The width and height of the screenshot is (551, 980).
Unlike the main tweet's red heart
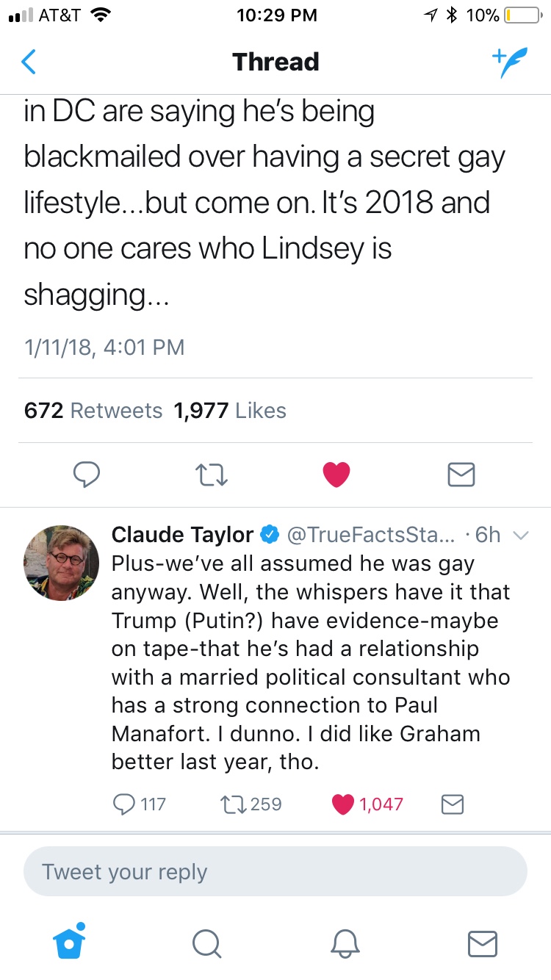point(337,475)
